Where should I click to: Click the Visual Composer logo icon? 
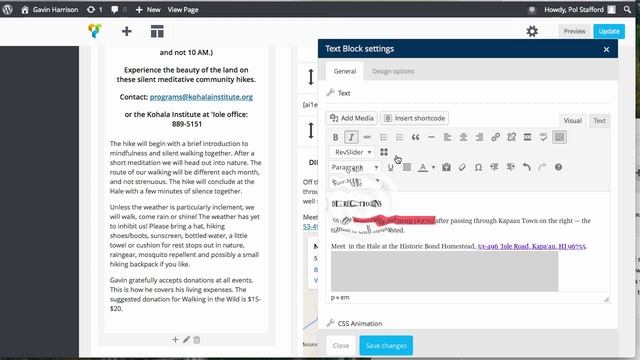[95, 31]
